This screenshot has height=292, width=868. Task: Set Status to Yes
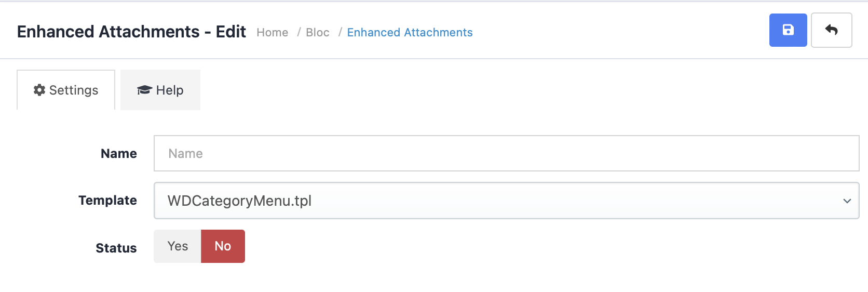178,246
